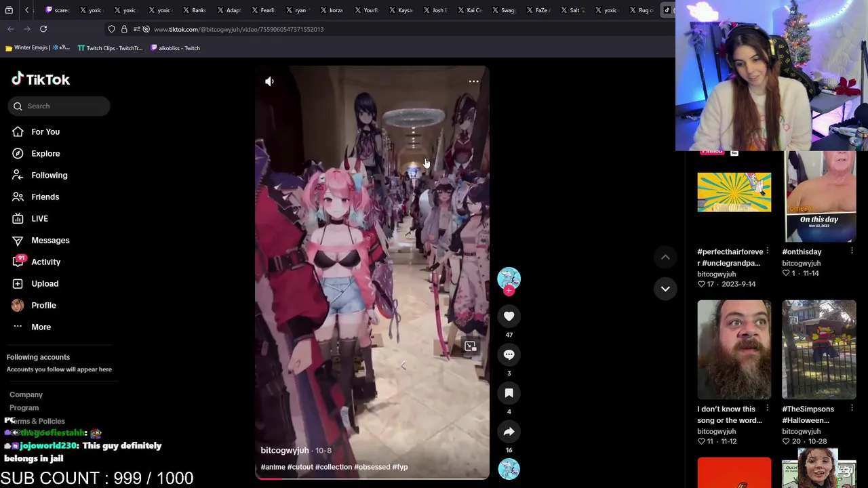The height and width of the screenshot is (488, 868).
Task: Open options for 'I don't know this song' video
Action: click(x=767, y=409)
